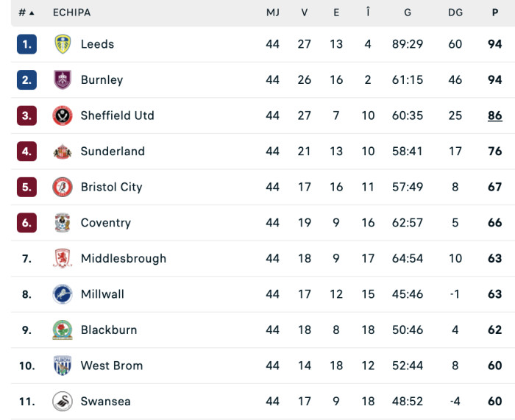This screenshot has height=420, width=515.
Task: Open the Blackburn rose crest
Action: 63,330
